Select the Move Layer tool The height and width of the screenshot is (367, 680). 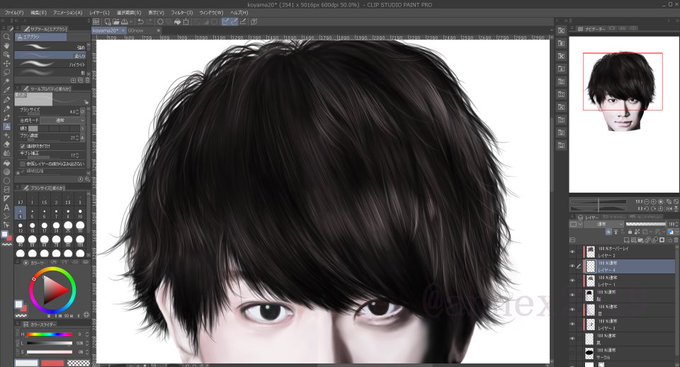(x=7, y=63)
